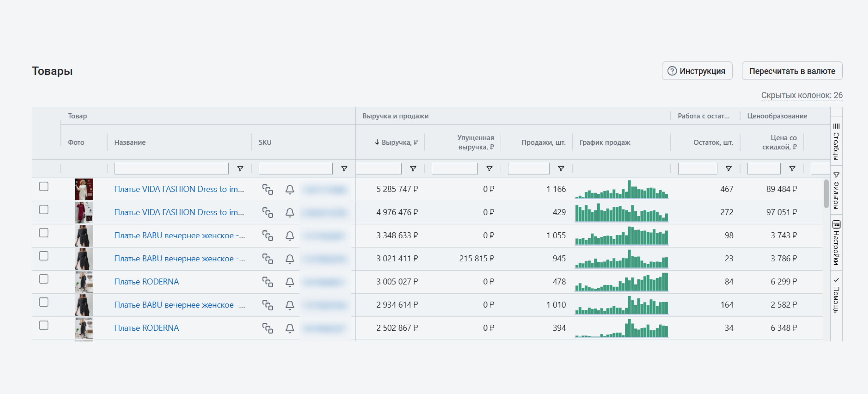Click bell alert icon in Платье RODERNA row
Viewport: 868px width, 394px height.
click(289, 282)
